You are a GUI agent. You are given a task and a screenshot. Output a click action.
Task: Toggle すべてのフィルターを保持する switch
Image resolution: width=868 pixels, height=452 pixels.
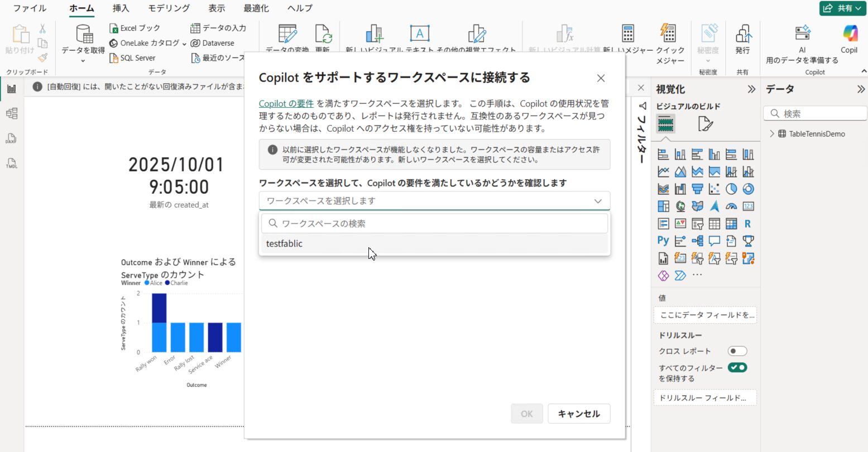point(737,367)
